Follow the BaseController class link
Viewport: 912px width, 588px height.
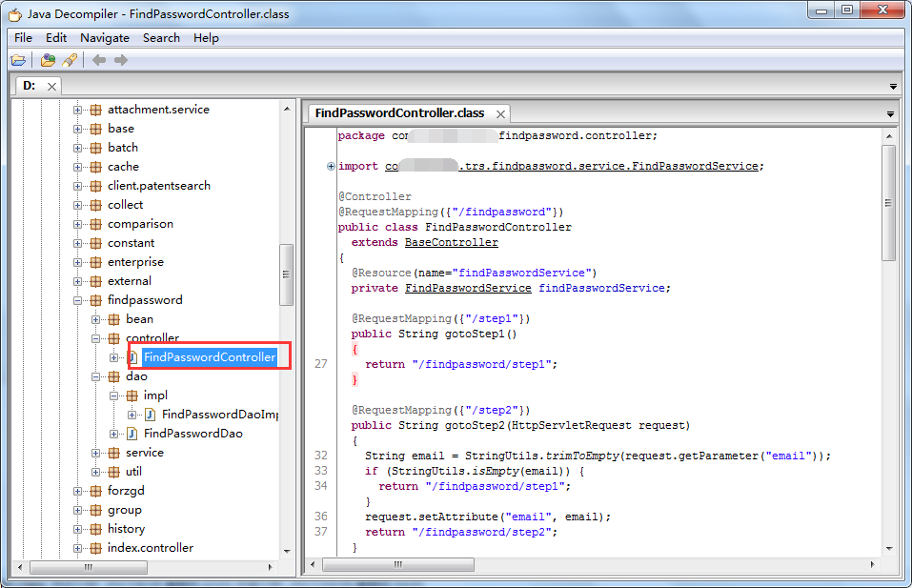pyautogui.click(x=452, y=242)
